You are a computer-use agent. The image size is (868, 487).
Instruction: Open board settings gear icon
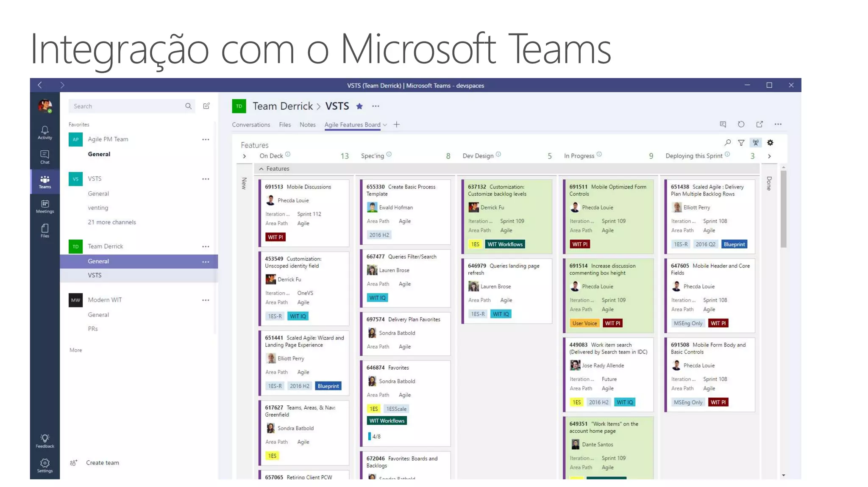click(x=770, y=143)
